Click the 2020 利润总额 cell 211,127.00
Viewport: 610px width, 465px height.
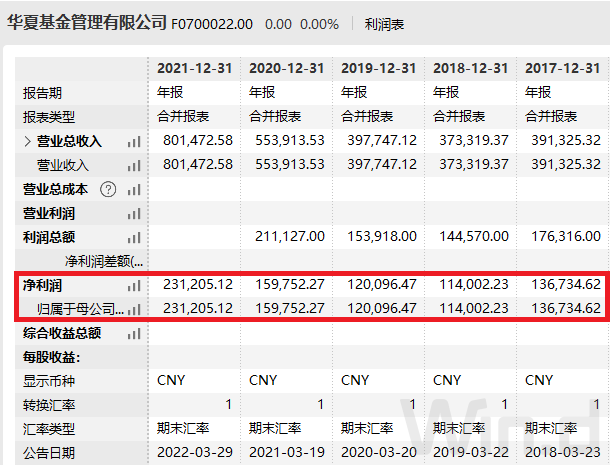click(289, 237)
